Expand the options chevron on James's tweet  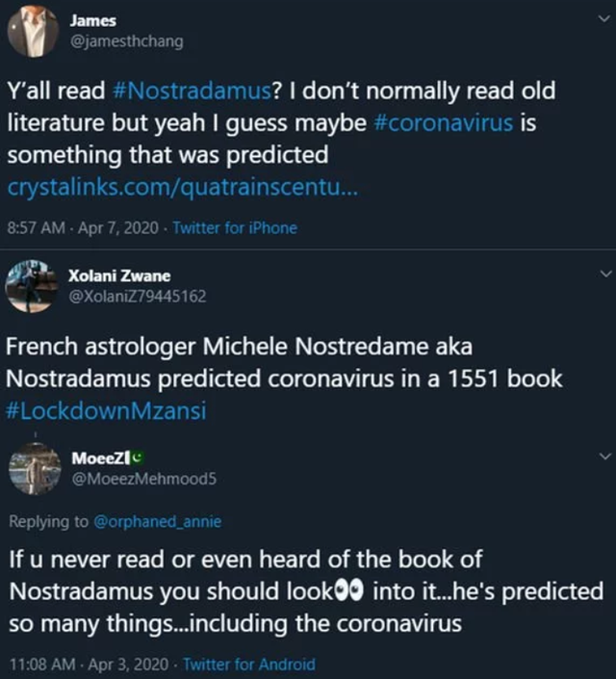tap(603, 18)
